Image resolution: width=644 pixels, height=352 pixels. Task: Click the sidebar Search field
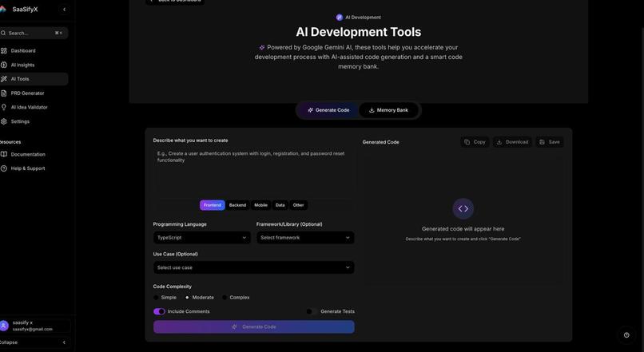pos(34,33)
